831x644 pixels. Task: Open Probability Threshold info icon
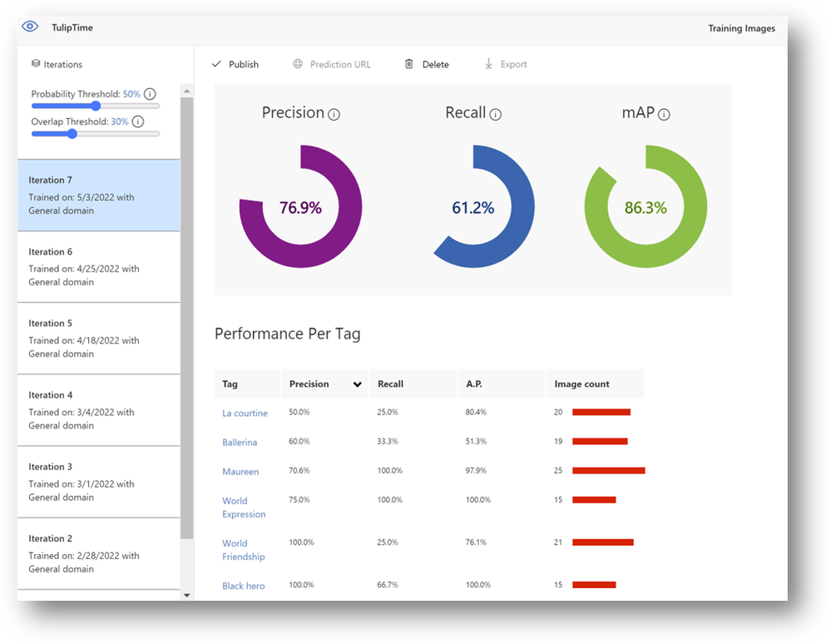[150, 94]
